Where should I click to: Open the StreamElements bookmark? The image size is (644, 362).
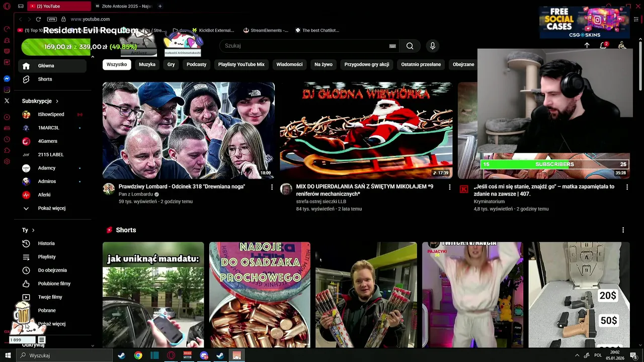266,30
